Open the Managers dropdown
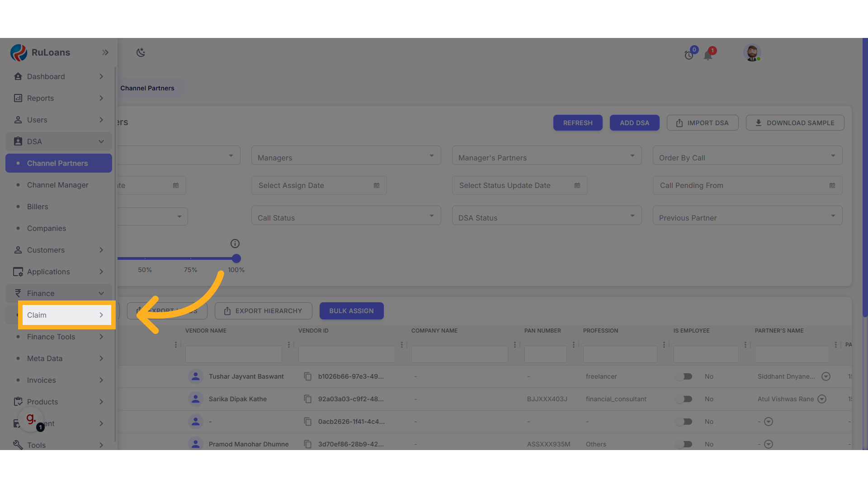 (346, 155)
